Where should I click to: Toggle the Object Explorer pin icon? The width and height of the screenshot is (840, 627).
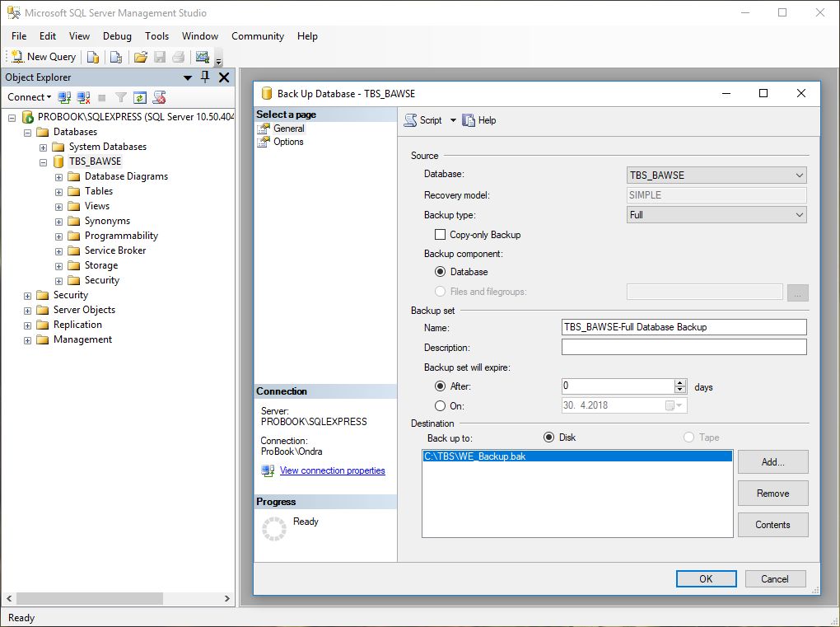205,77
